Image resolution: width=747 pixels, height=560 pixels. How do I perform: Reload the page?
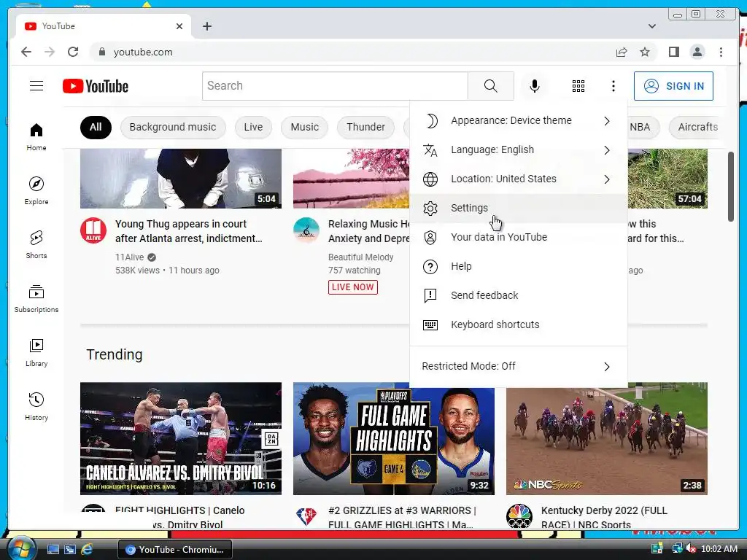(73, 52)
